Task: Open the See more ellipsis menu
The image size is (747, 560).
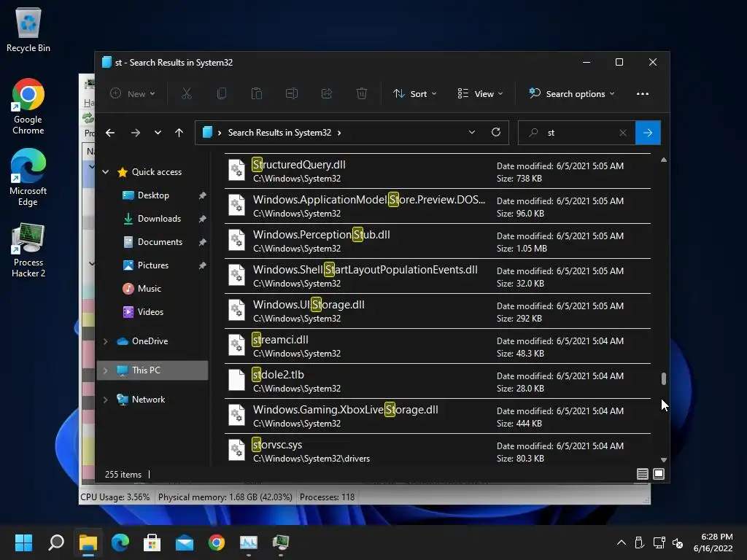Action: (x=642, y=94)
